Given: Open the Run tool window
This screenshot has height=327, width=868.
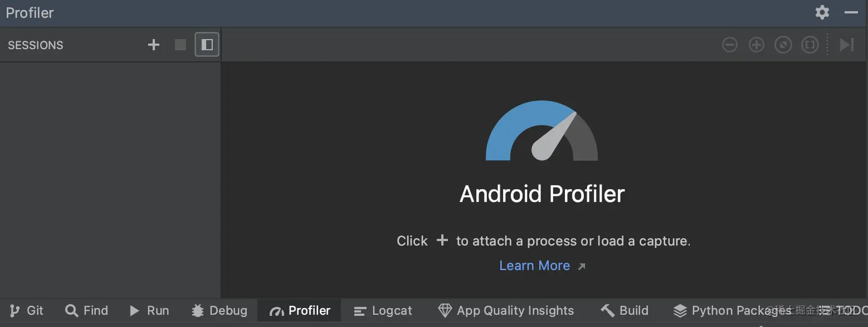Looking at the screenshot, I should [149, 311].
